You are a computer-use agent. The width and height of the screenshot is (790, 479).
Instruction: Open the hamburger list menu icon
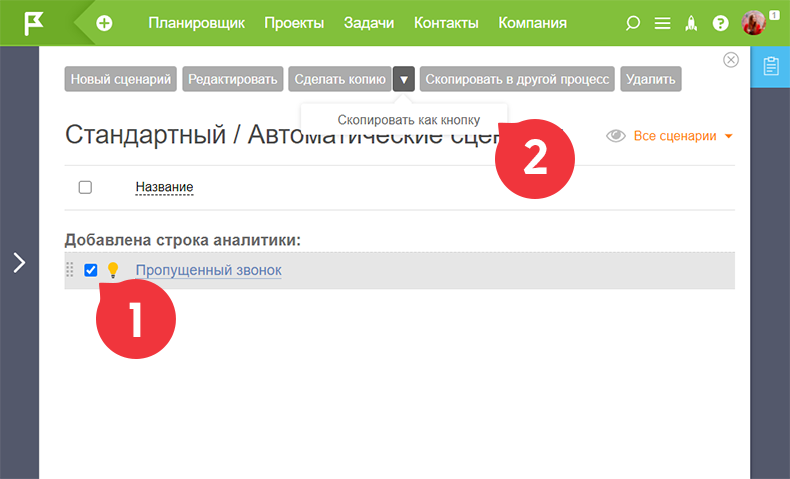click(x=662, y=23)
